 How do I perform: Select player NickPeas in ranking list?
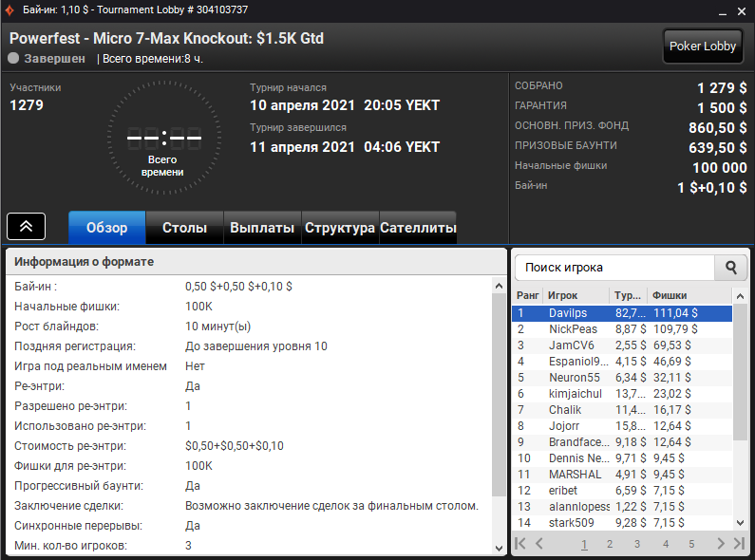tap(573, 329)
